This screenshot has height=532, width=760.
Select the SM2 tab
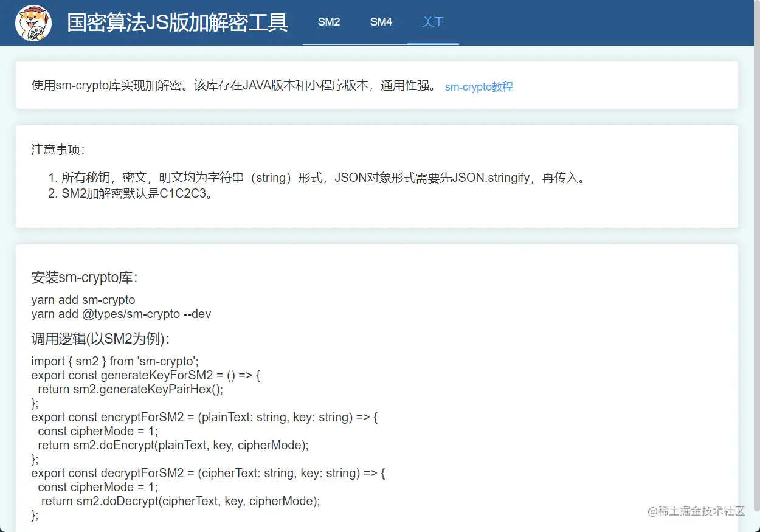pyautogui.click(x=329, y=22)
